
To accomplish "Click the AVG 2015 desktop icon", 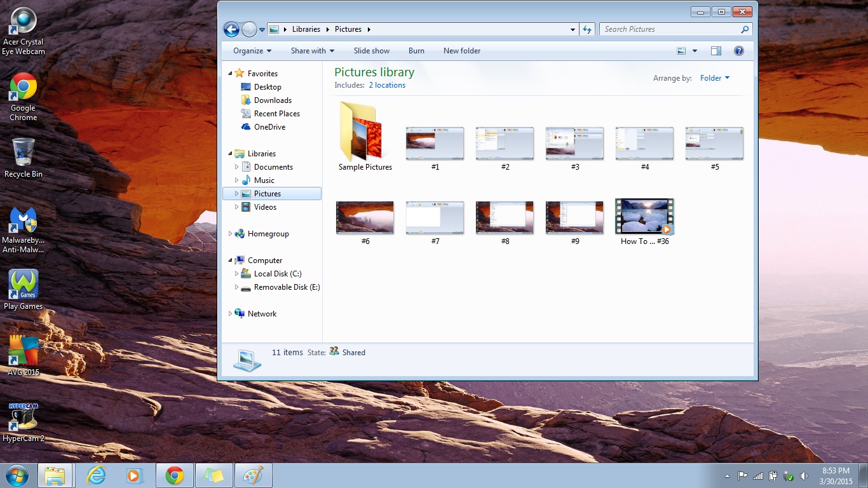I will [24, 355].
